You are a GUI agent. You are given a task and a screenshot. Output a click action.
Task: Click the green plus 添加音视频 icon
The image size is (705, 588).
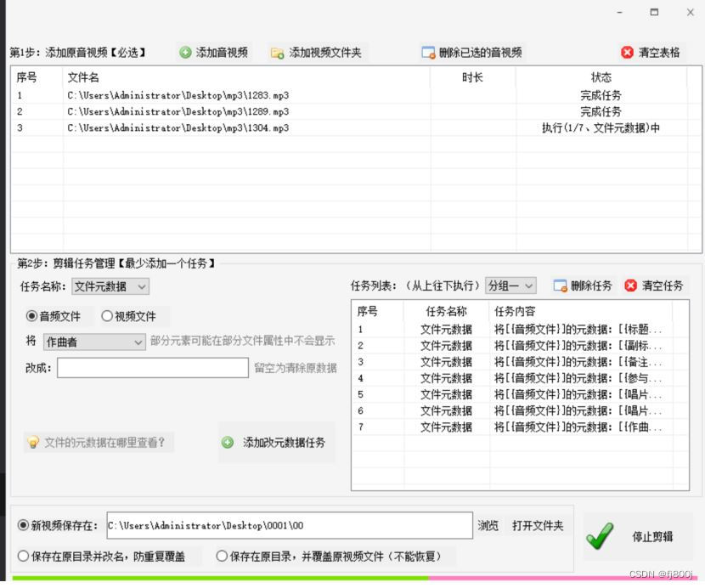[x=185, y=53]
